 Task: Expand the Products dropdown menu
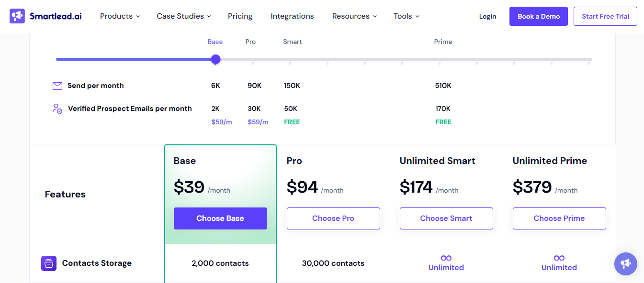[x=119, y=16]
